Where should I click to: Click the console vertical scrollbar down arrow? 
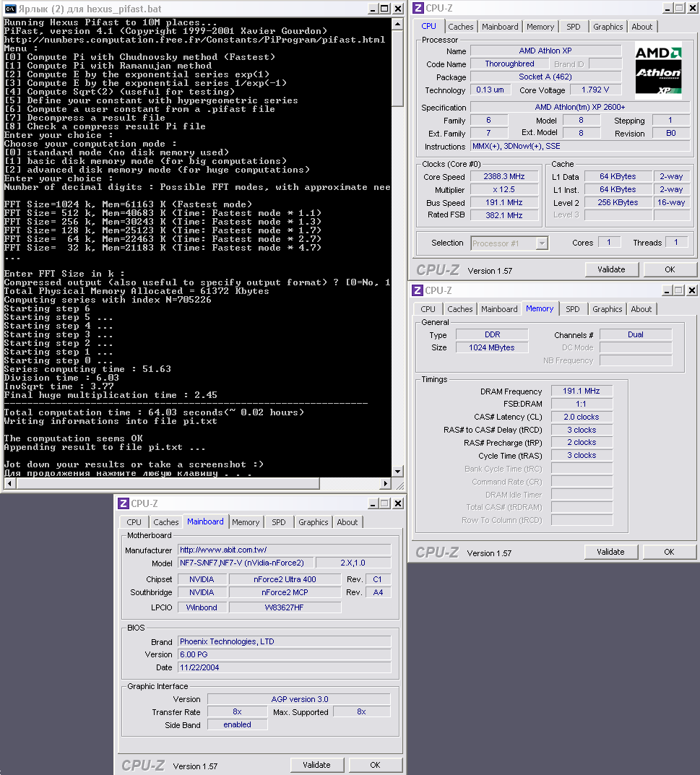(397, 472)
